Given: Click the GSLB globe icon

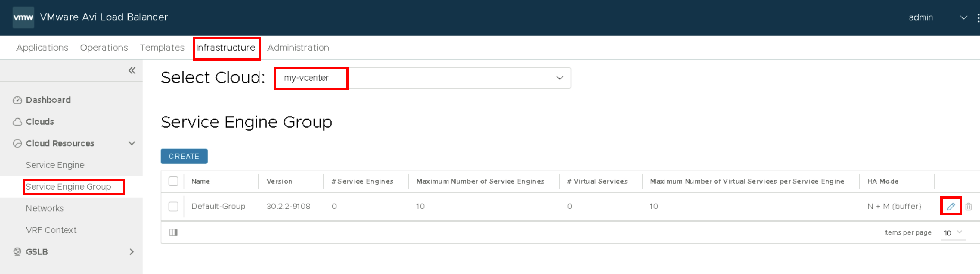Looking at the screenshot, I should coord(17,251).
